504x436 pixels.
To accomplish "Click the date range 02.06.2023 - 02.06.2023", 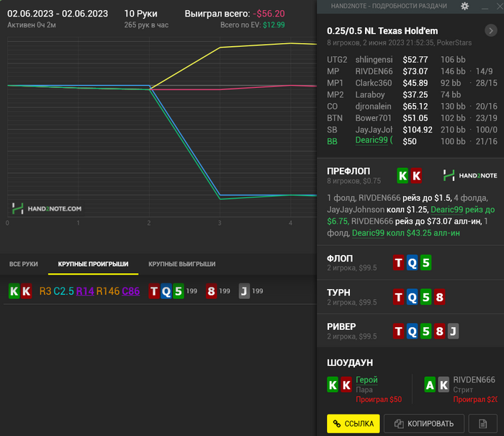I will 58,14.
